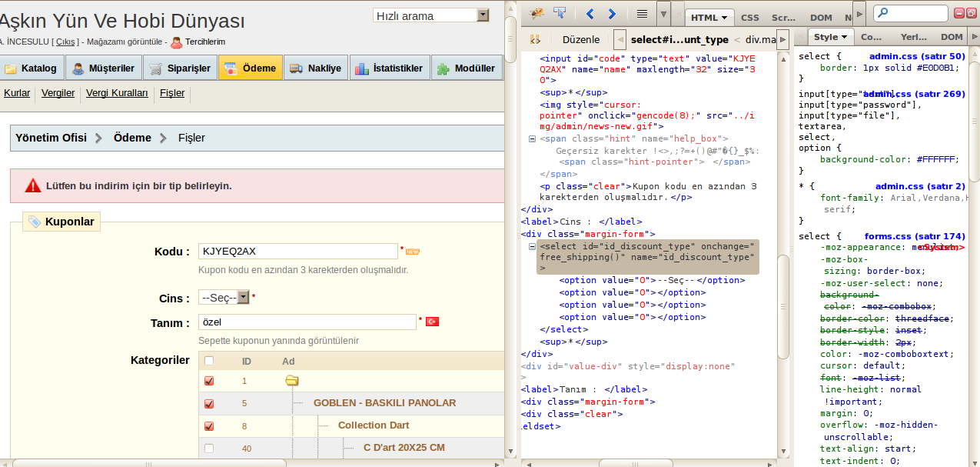Image resolution: width=980 pixels, height=467 pixels.
Task: Collapse the select id_discount_type node
Action: (532, 246)
